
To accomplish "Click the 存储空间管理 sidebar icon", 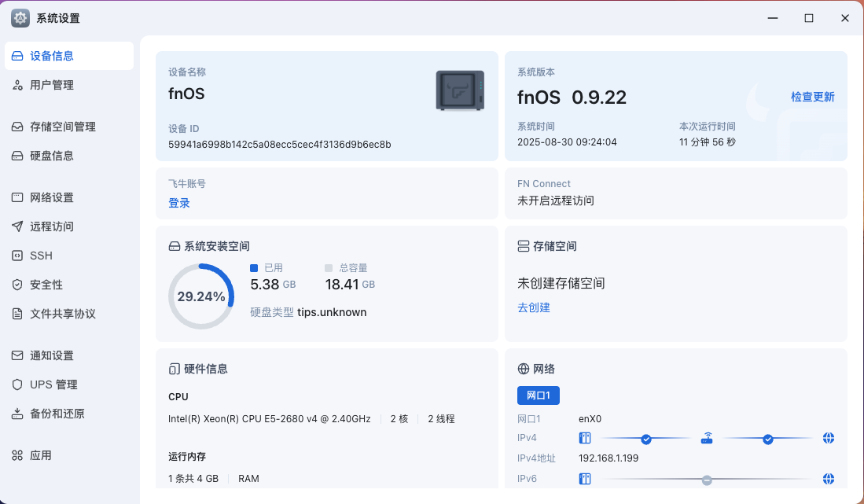I will (x=17, y=127).
